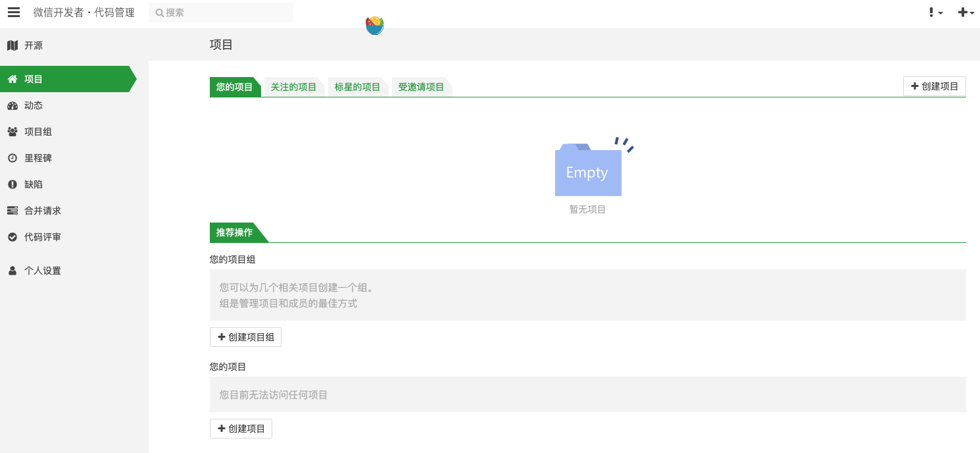
Task: Click the 缺陷 exclamation icon
Action: (12, 184)
